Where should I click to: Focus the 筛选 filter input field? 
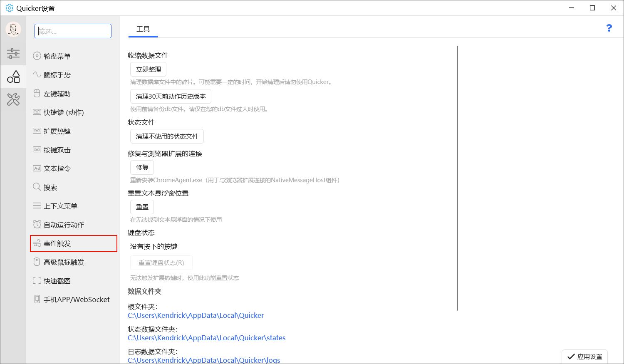point(73,31)
